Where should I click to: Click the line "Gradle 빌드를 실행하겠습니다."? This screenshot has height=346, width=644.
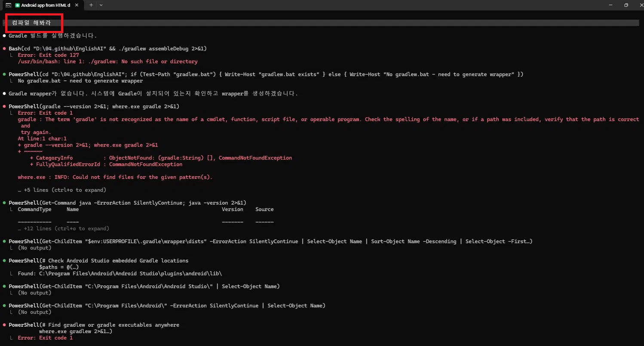[x=53, y=36]
